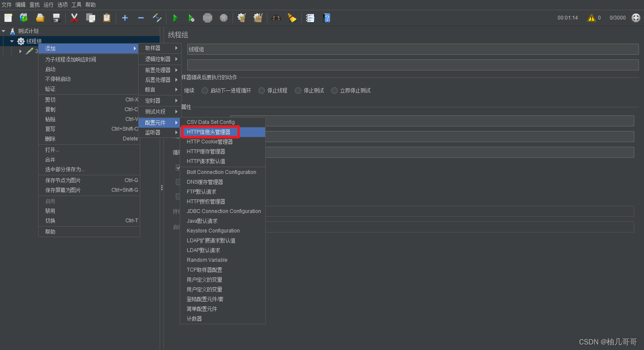
Task: Expand the 后置处理器 submenu
Action: pyautogui.click(x=159, y=80)
